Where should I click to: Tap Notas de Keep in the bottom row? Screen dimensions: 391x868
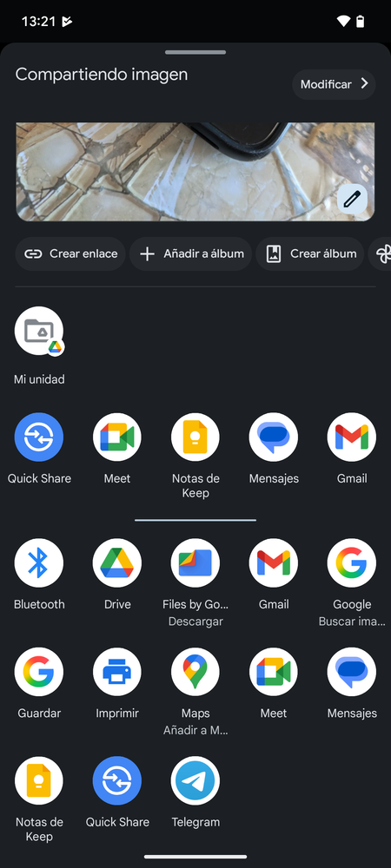(39, 780)
